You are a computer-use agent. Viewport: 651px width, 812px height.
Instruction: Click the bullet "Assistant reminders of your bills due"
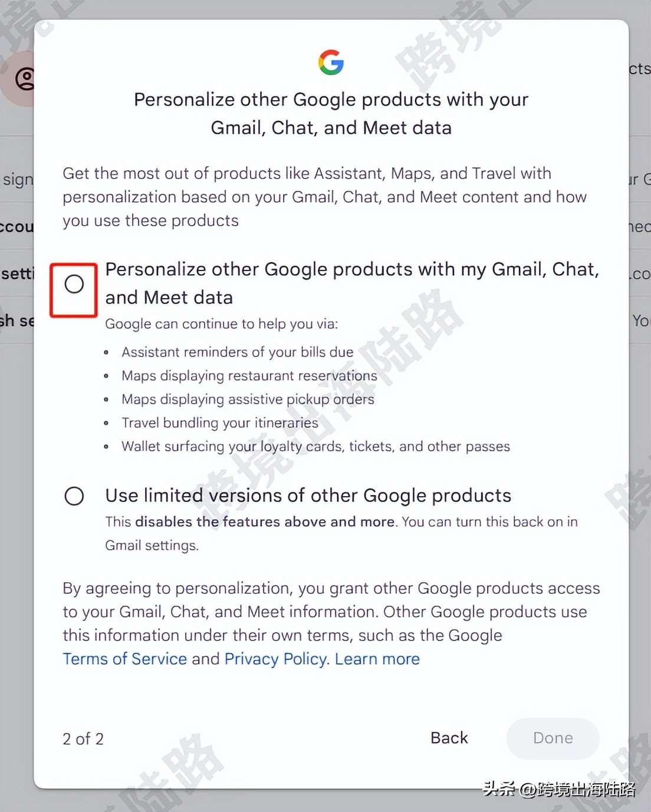point(237,352)
